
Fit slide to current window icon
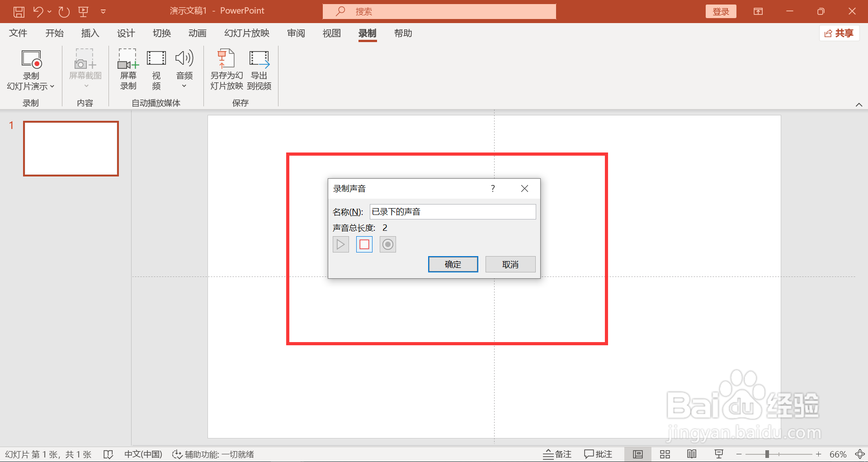(x=860, y=454)
